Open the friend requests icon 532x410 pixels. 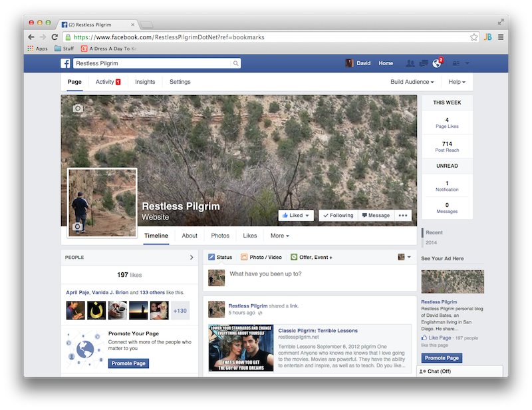[410, 63]
